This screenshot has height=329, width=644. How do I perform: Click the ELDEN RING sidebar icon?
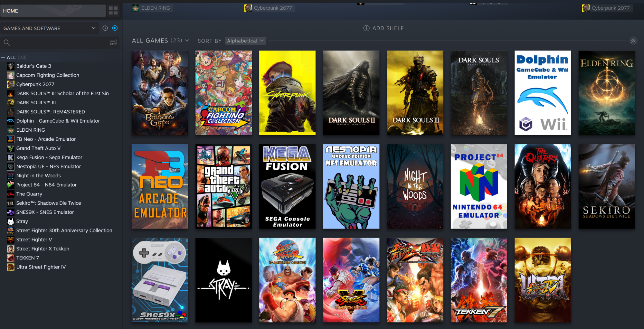pos(11,130)
